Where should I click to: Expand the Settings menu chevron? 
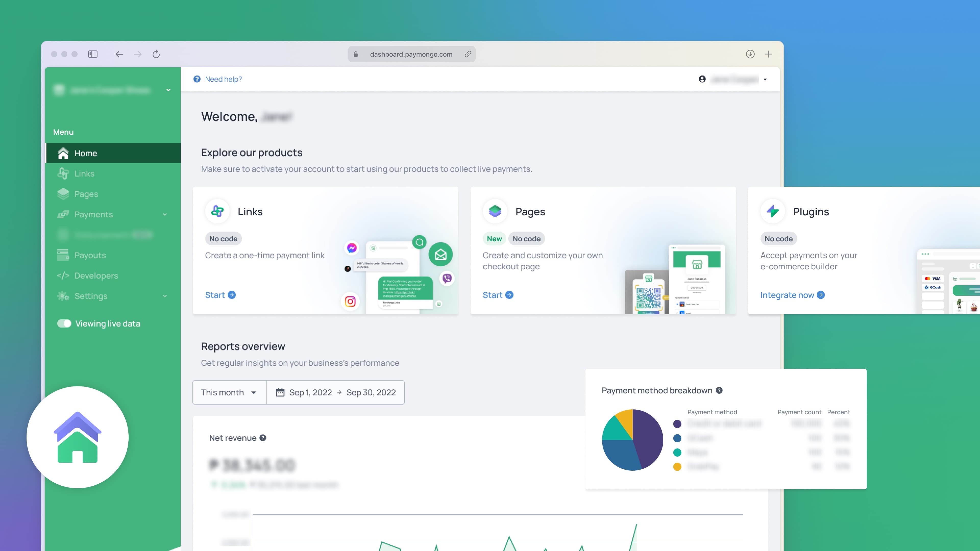[165, 296]
